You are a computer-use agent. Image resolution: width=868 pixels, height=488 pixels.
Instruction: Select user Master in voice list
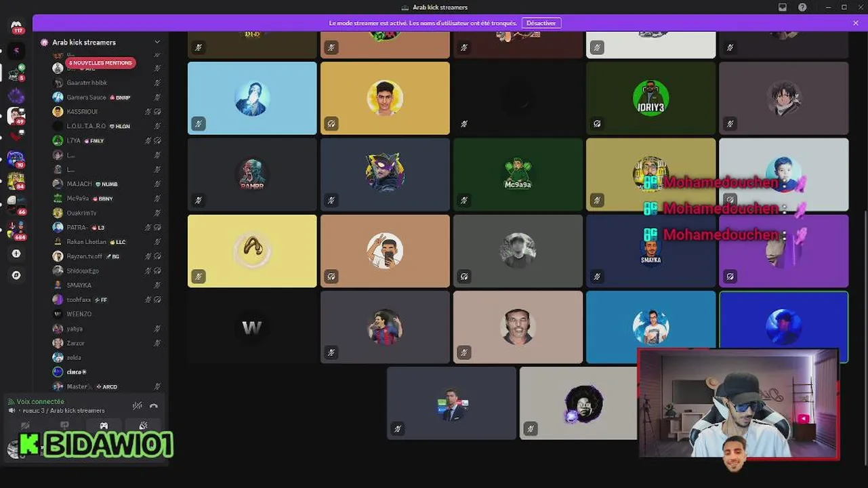pyautogui.click(x=106, y=386)
